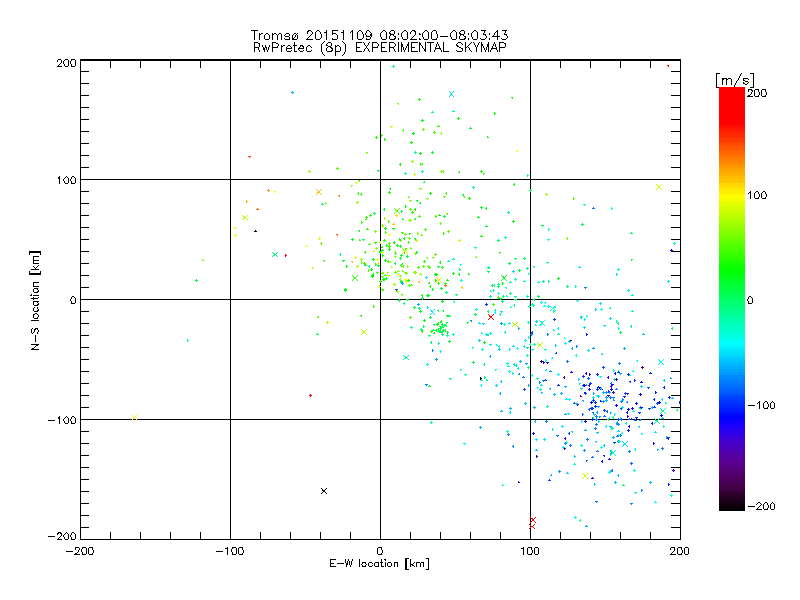Click the 'RwPretec (8p) EXPERIMENTAL SKYMAP' subtitle
Viewport: 800px width, 600px height.
pyautogui.click(x=379, y=47)
